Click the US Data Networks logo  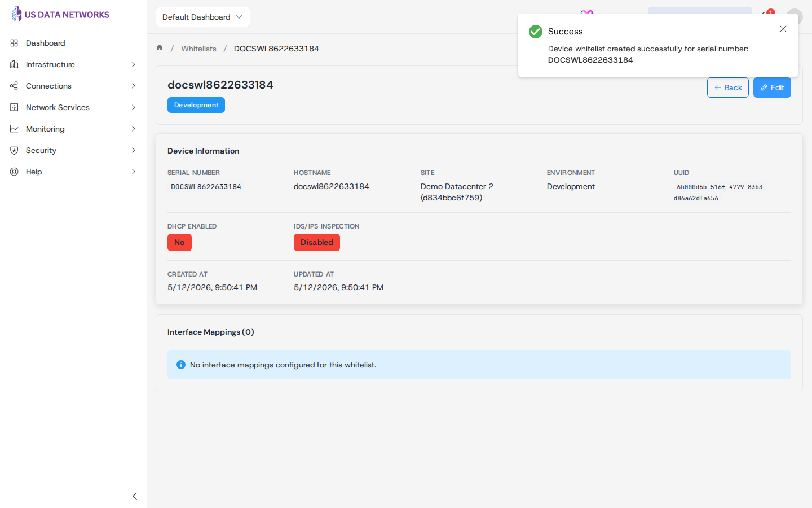click(x=60, y=15)
